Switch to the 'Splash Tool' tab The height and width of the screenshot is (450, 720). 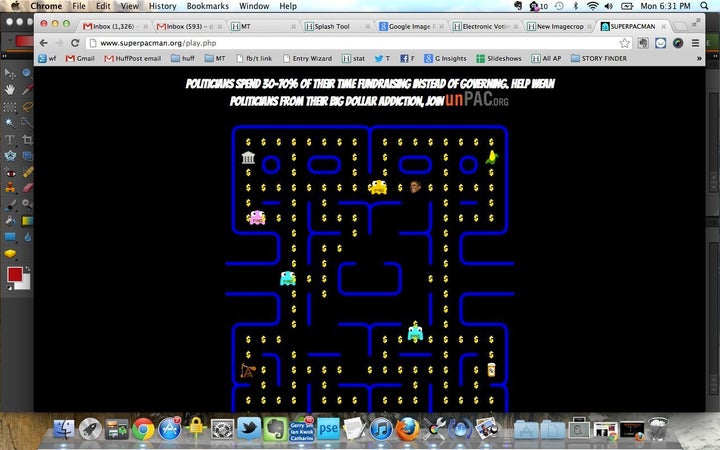tap(337, 26)
